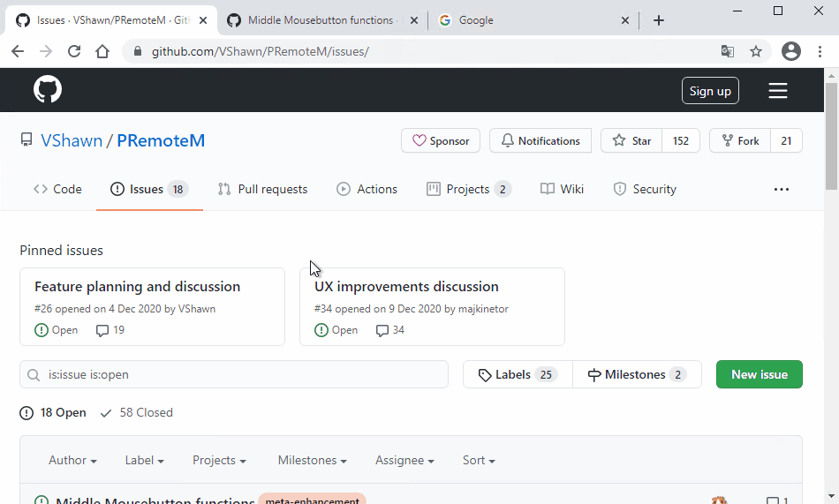Click the meta-enhancement label on first issue

312,500
